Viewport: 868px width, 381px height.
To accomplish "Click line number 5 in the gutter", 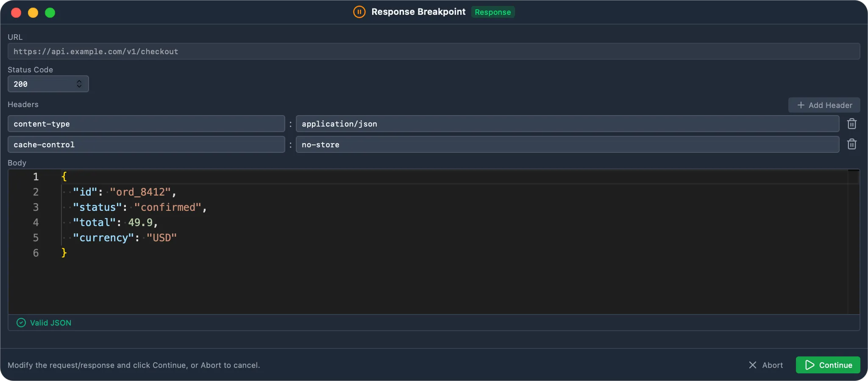I will click(36, 238).
